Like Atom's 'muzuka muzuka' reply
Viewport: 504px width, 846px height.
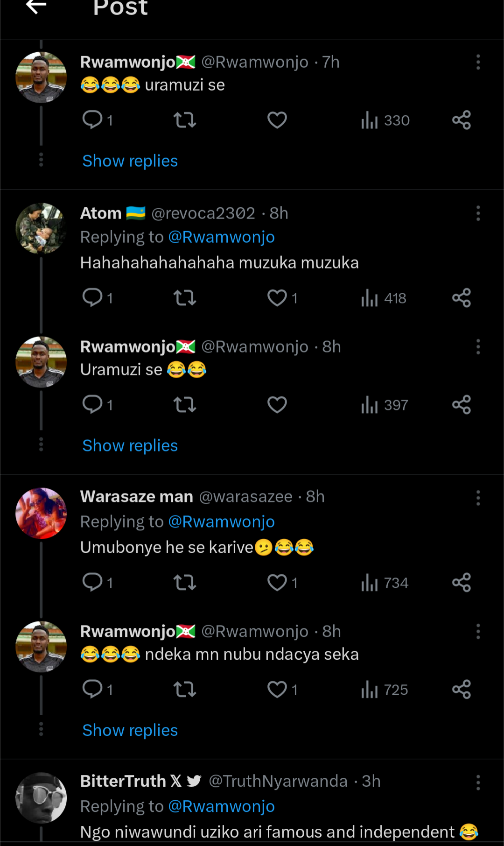[x=277, y=298]
